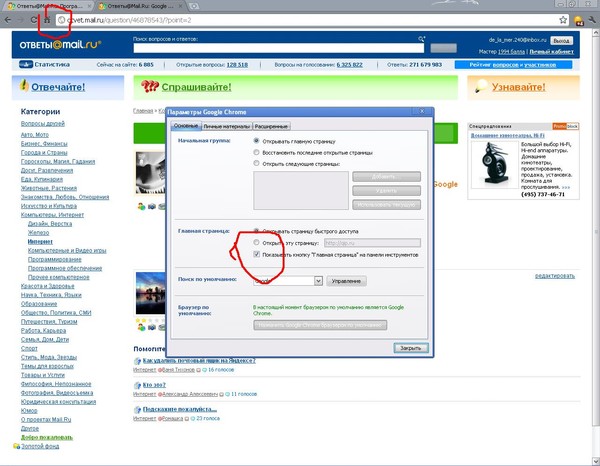The width and height of the screenshot is (600, 466).
Task: Open question 'Как удалить почтовый ящик на Яндексе?'
Action: pos(199,360)
